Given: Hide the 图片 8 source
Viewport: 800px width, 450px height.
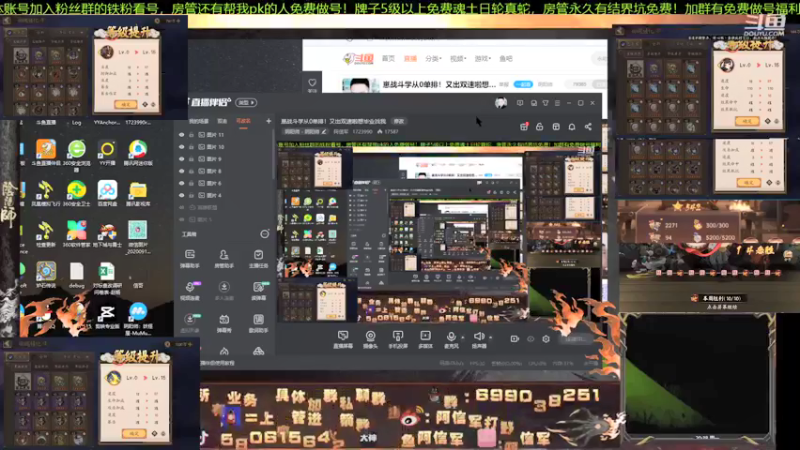Looking at the screenshot, I should [181, 171].
